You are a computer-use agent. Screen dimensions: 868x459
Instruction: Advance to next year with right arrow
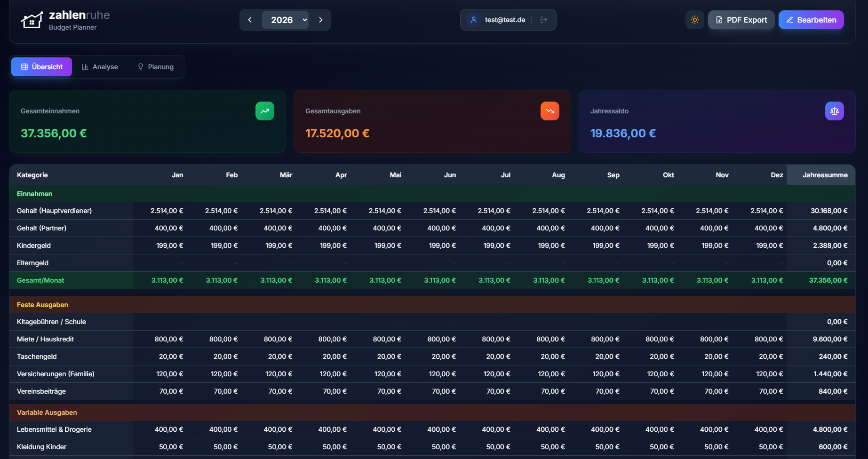[321, 20]
